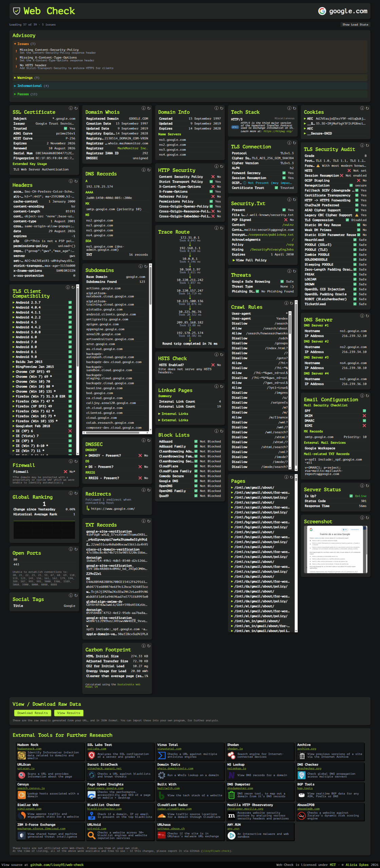Refresh the SSL Certificate card

(76, 108)
